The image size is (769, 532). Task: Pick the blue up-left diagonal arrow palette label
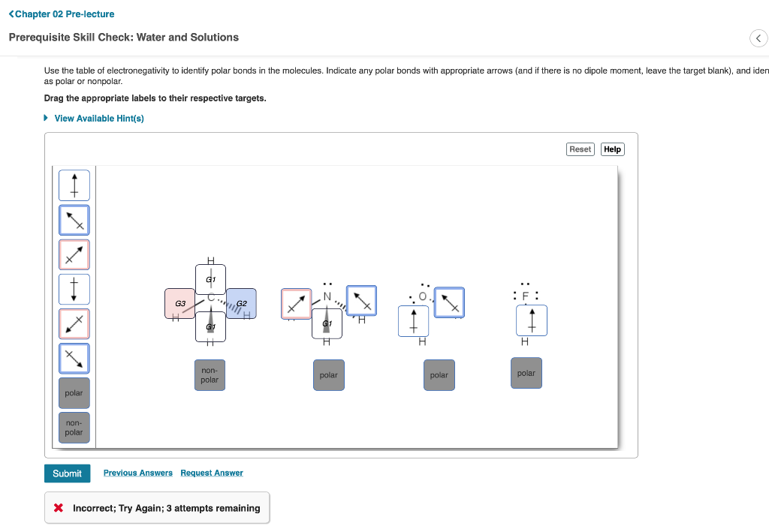(x=74, y=220)
